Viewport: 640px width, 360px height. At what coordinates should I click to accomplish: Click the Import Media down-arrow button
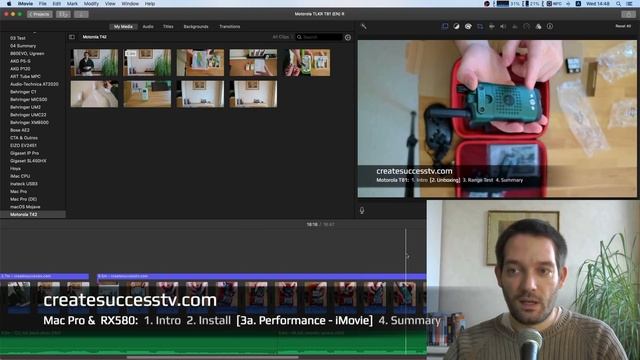click(x=81, y=14)
